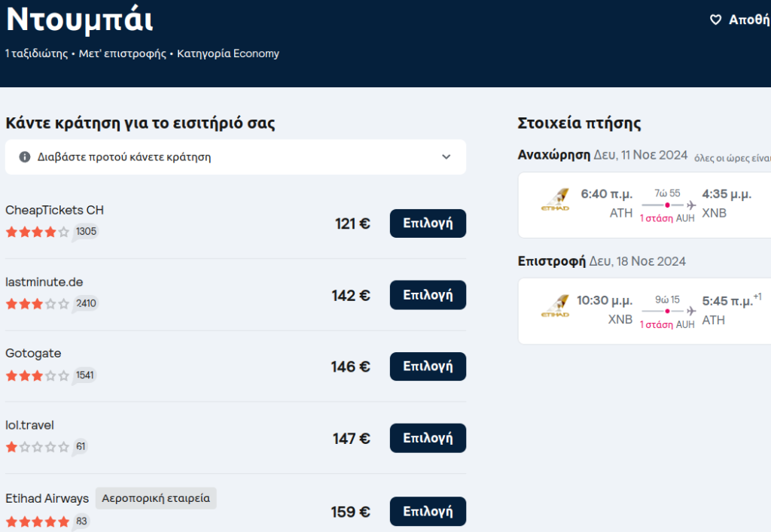Click the '9ώ 15' flight duration
Screen dimensions: 771x532
(667, 299)
